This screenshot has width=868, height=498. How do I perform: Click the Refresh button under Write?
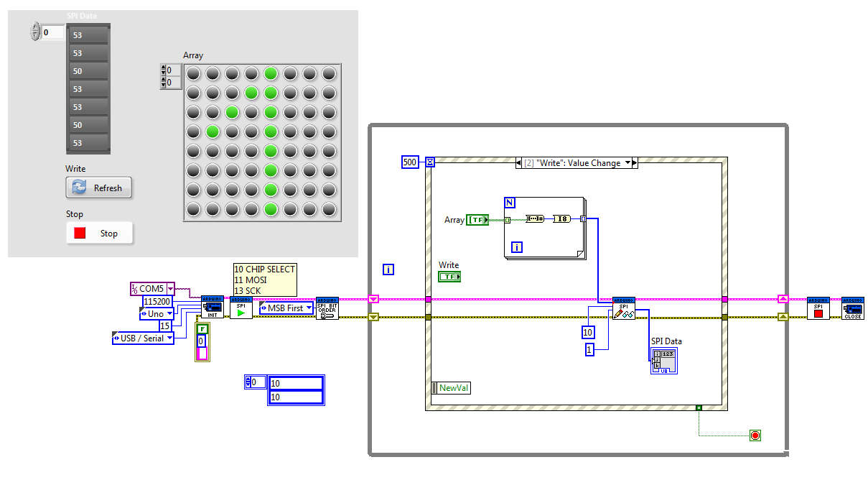(99, 188)
